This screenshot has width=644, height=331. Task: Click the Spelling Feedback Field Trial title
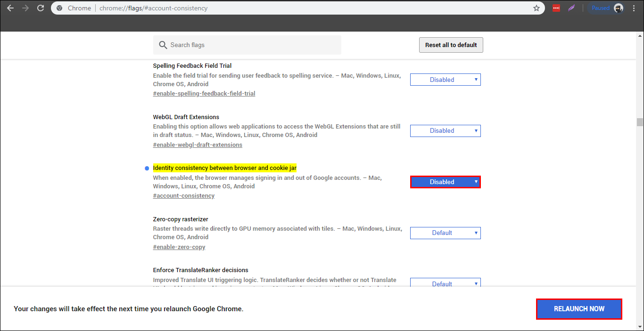point(192,66)
